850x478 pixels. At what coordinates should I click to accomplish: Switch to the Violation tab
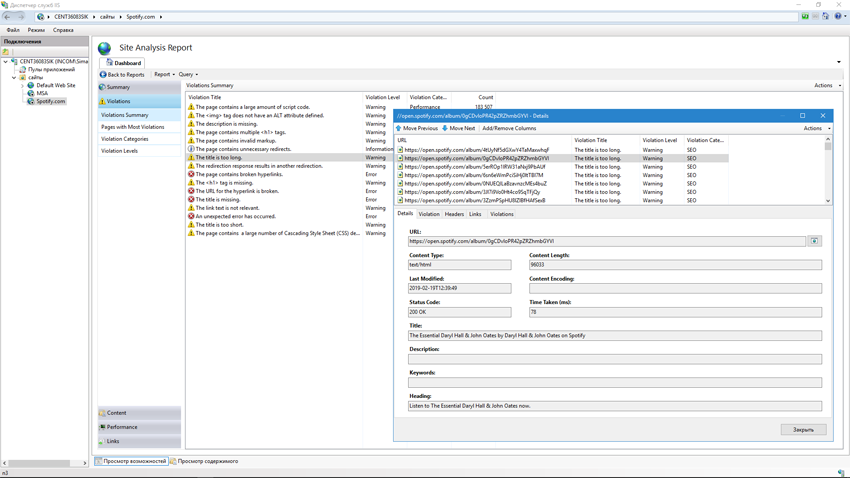tap(429, 215)
